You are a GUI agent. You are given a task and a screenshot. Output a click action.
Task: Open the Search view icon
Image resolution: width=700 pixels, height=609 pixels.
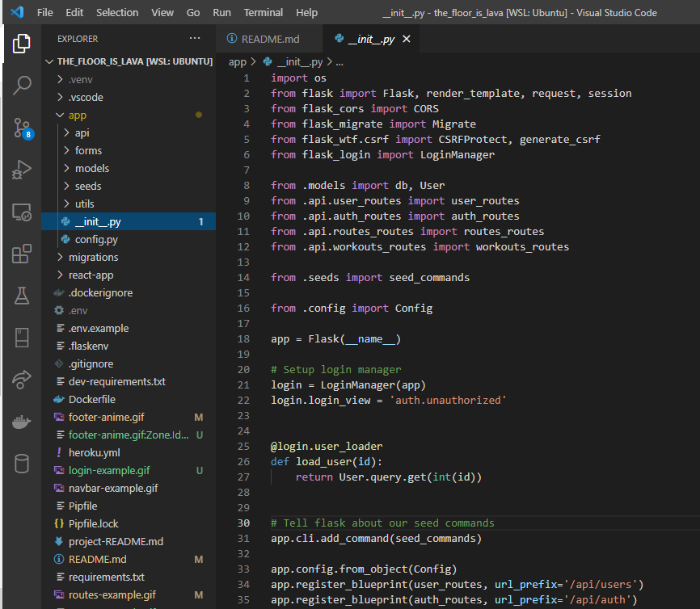click(x=22, y=85)
